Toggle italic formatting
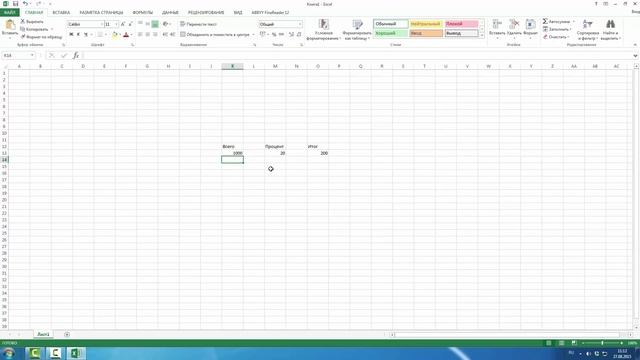The height and width of the screenshot is (360, 640). tap(78, 35)
